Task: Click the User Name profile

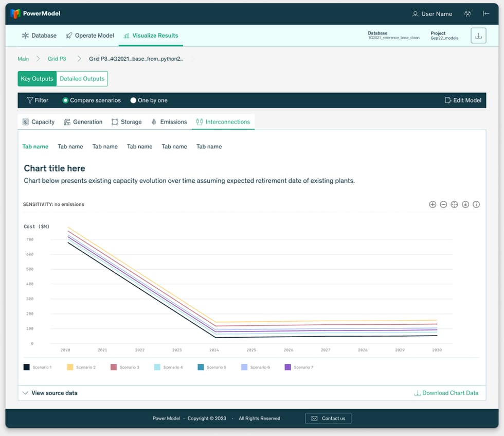Action: coord(432,14)
